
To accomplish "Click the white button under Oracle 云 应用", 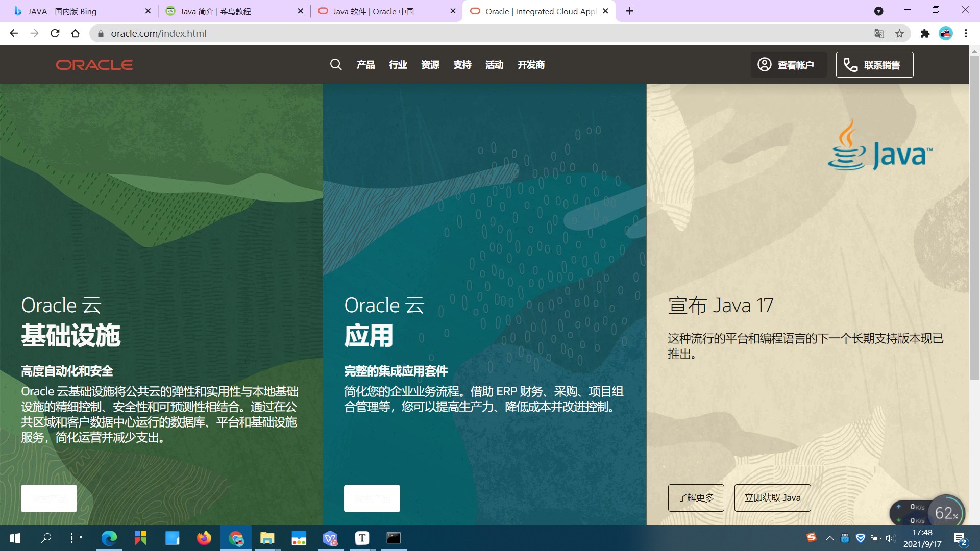I will pos(372,498).
